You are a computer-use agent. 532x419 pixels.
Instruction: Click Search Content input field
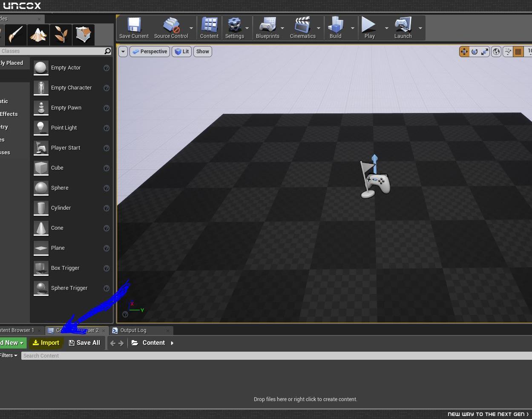click(276, 356)
